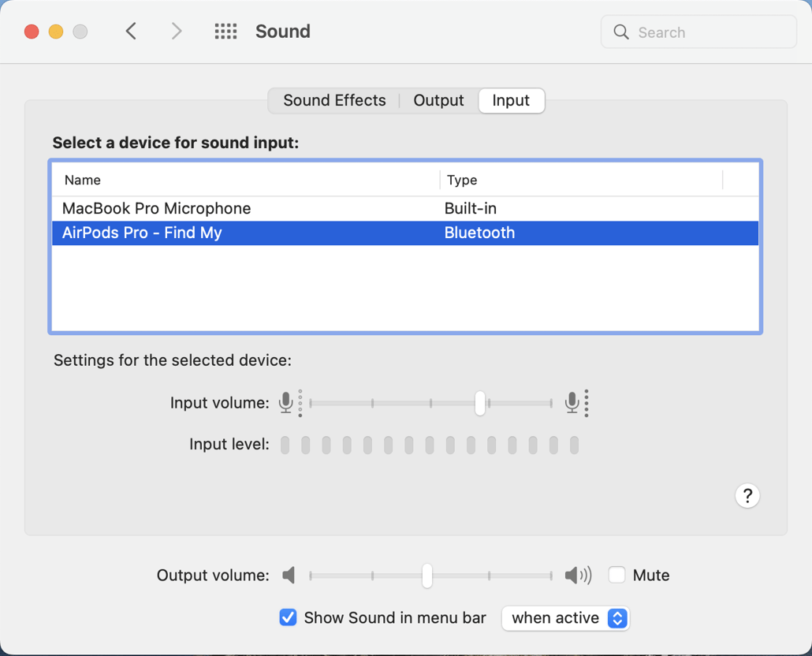Enable the Mute checkbox
This screenshot has height=656, width=812.
click(x=616, y=576)
